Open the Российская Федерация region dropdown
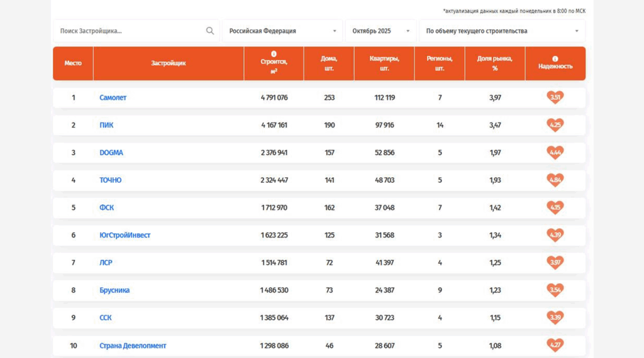Viewport: 644px width, 358px height. (x=282, y=31)
